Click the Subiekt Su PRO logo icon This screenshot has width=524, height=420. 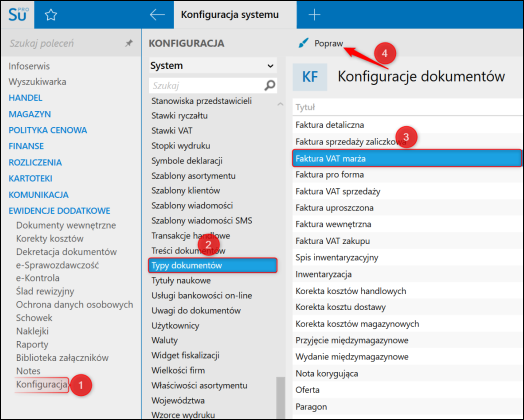18,15
